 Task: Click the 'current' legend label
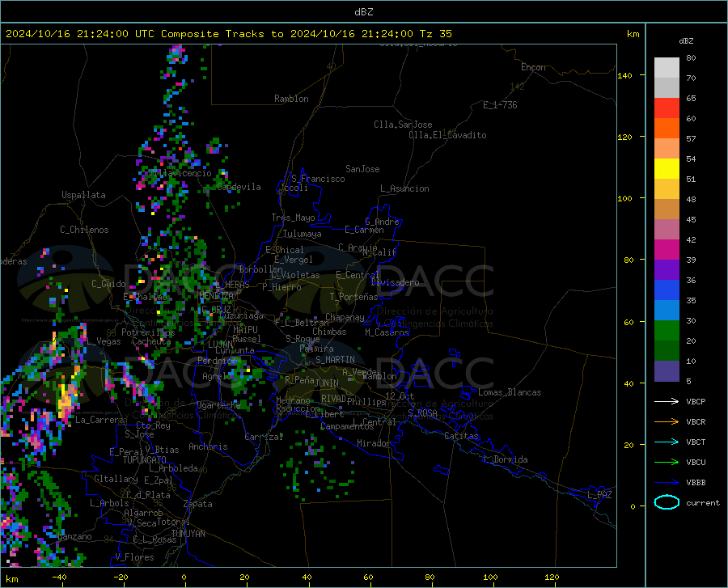703,502
